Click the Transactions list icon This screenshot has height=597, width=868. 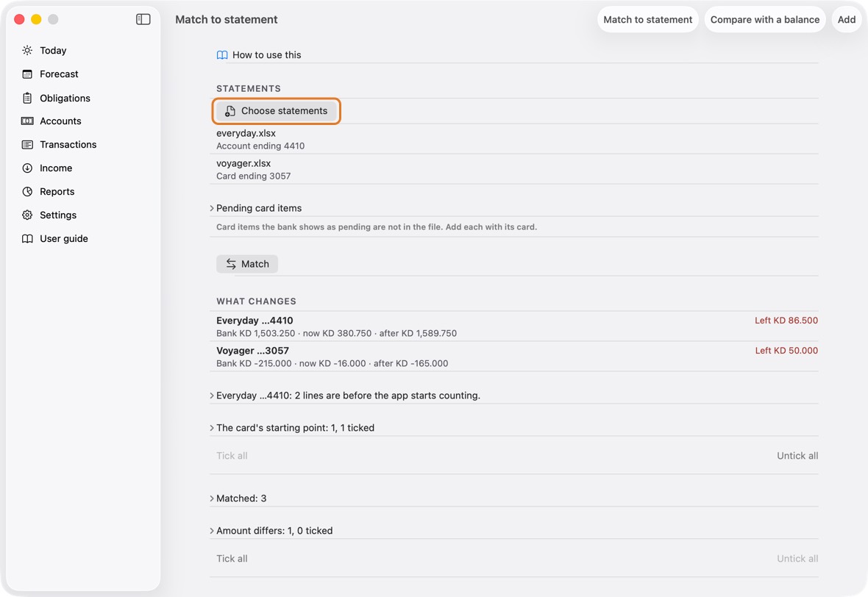point(27,144)
